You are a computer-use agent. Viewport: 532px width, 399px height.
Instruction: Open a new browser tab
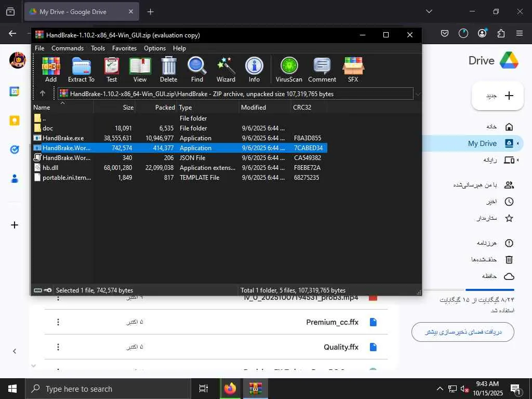pyautogui.click(x=150, y=12)
